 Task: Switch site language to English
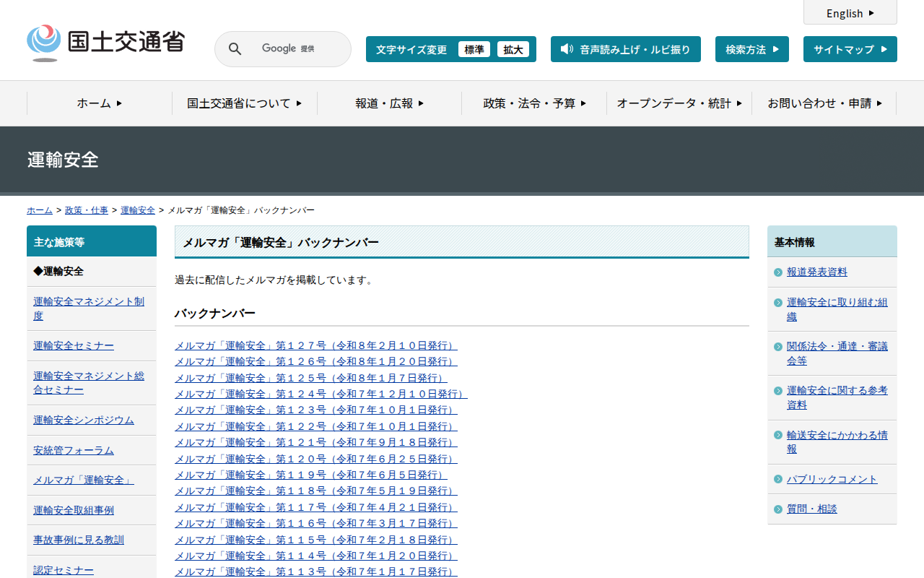tap(850, 13)
